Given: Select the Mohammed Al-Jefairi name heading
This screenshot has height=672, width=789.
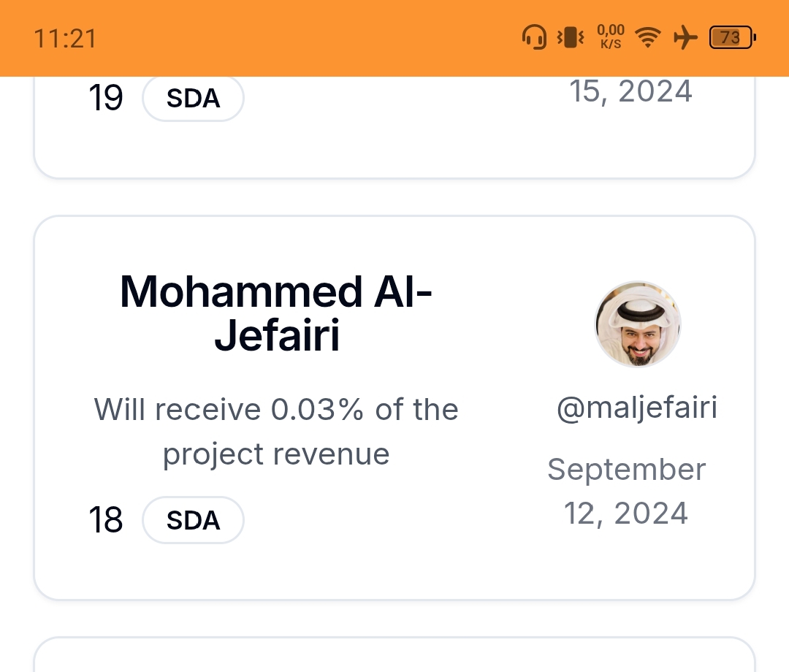Looking at the screenshot, I should pyautogui.click(x=276, y=314).
